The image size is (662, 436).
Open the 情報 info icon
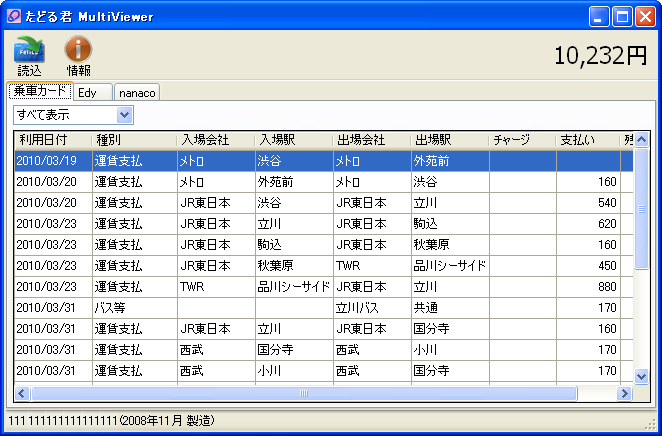coord(79,55)
